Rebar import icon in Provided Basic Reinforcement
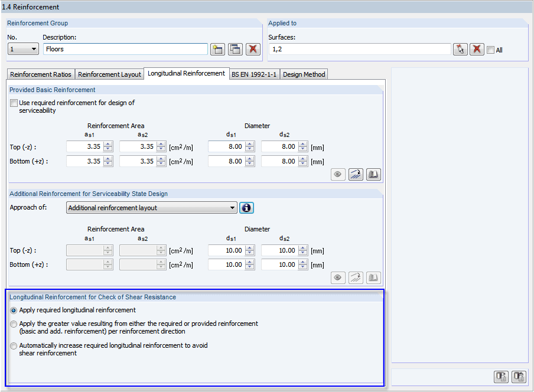534x392 pixels. pyautogui.click(x=356, y=175)
